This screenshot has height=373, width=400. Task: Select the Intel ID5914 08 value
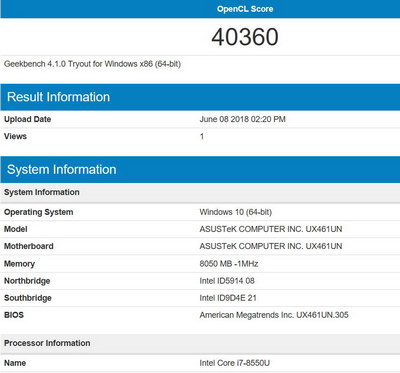click(227, 281)
